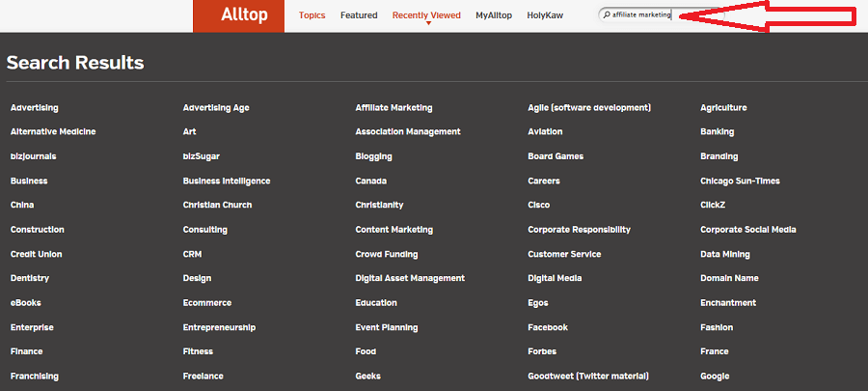Open the Agriculture topic

(x=723, y=107)
